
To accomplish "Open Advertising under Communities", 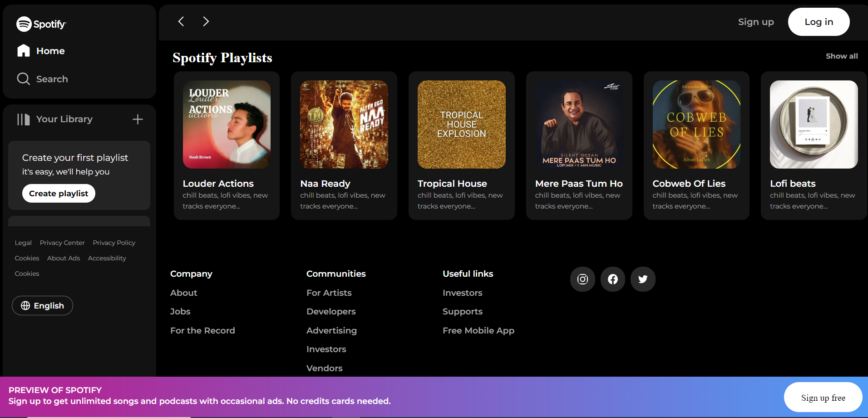I will coord(331,330).
